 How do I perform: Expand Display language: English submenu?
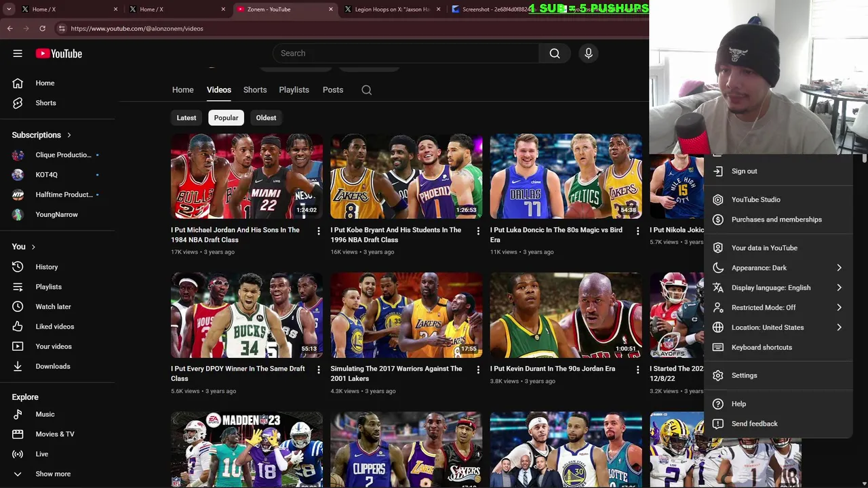tap(777, 288)
